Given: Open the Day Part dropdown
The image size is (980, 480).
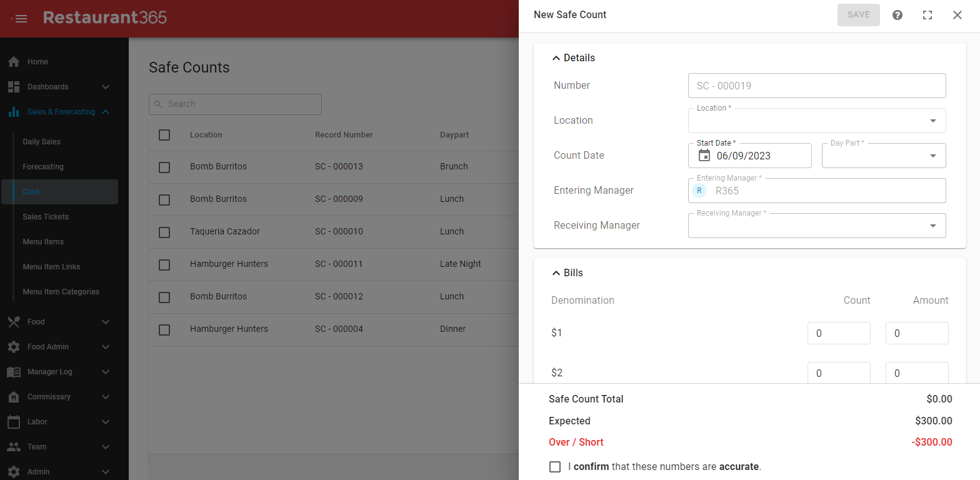Looking at the screenshot, I should (x=884, y=156).
